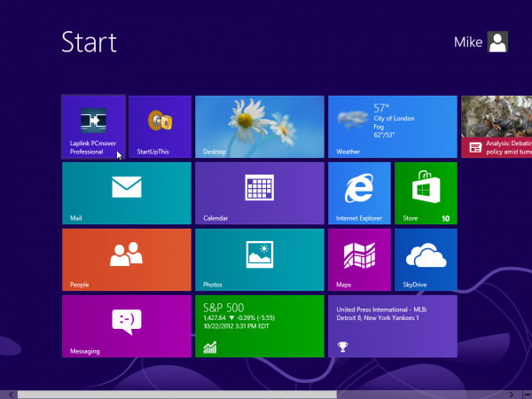
Task: Open the Maps tile
Action: click(x=359, y=260)
